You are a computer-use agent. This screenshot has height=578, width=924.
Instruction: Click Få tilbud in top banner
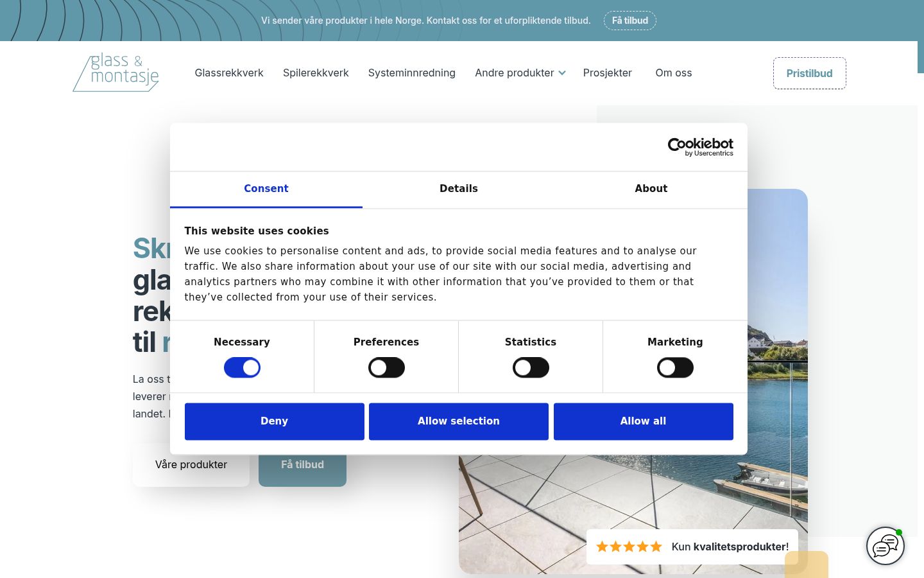(x=630, y=21)
